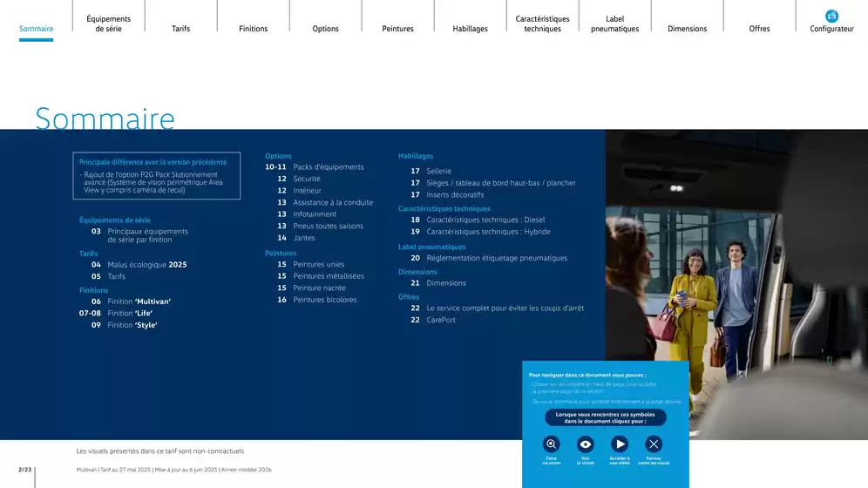
Task: Open Peintures métallisées summary entry
Action: [328, 276]
